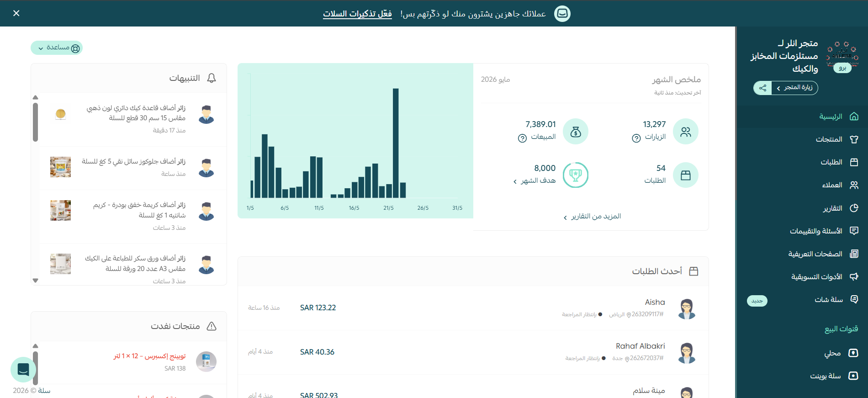
Task: Click golden cake base product thumbnail
Action: point(60,114)
